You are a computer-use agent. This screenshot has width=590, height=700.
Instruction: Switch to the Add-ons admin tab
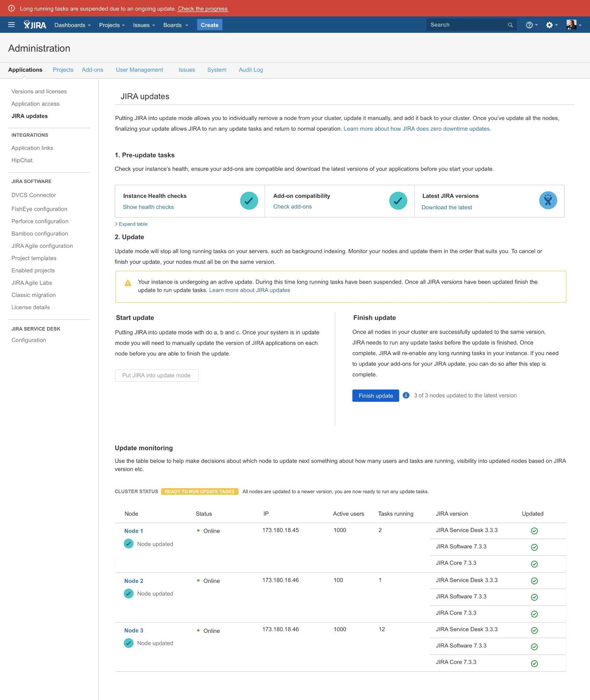93,70
